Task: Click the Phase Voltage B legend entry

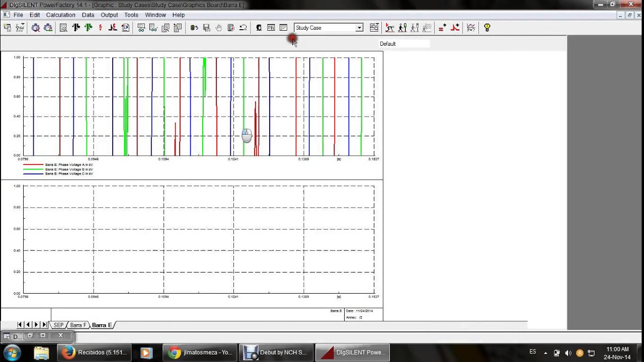Action: pos(69,169)
